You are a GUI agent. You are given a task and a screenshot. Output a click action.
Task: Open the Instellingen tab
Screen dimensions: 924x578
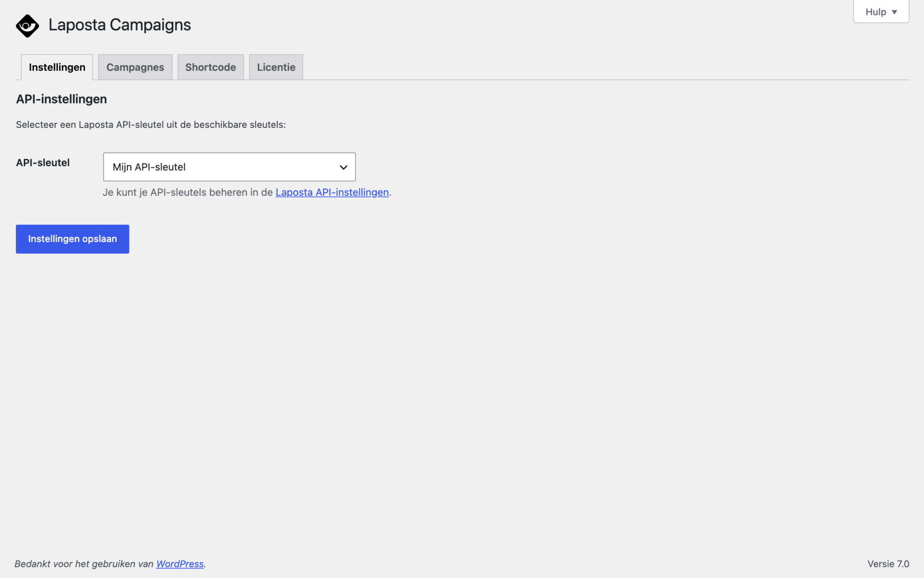pyautogui.click(x=57, y=67)
